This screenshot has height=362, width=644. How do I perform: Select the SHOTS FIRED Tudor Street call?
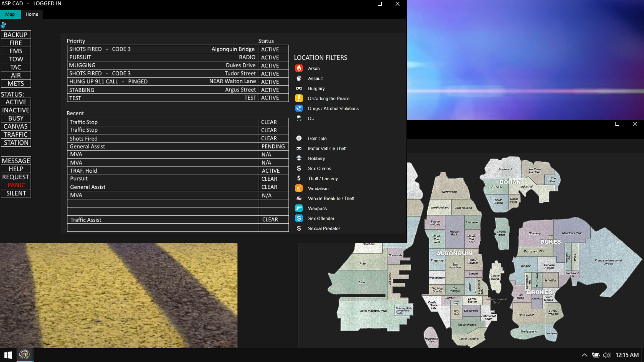click(178, 73)
